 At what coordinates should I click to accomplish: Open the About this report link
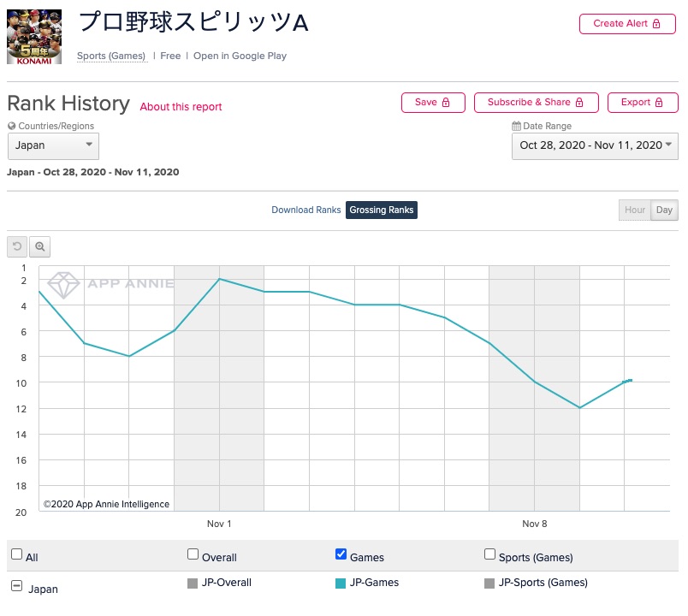pyautogui.click(x=181, y=107)
